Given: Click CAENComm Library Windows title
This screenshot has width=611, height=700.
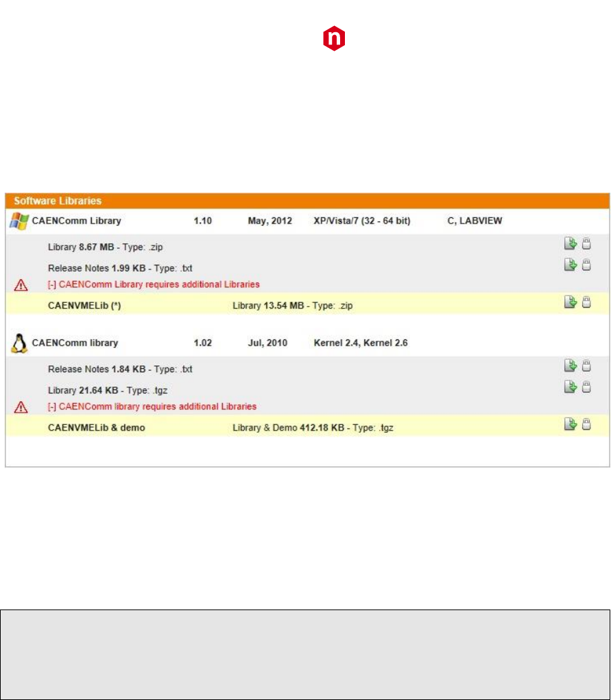Looking at the screenshot, I should point(76,221).
